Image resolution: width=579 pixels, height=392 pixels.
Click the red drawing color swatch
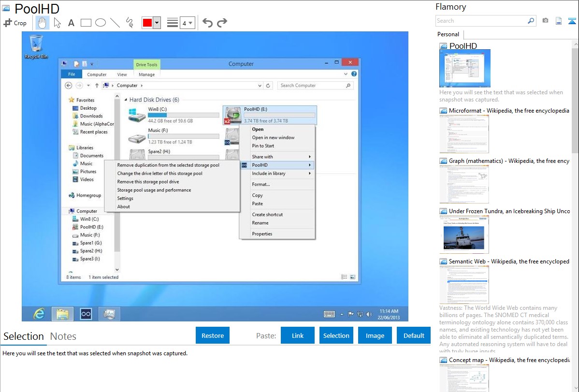click(147, 23)
